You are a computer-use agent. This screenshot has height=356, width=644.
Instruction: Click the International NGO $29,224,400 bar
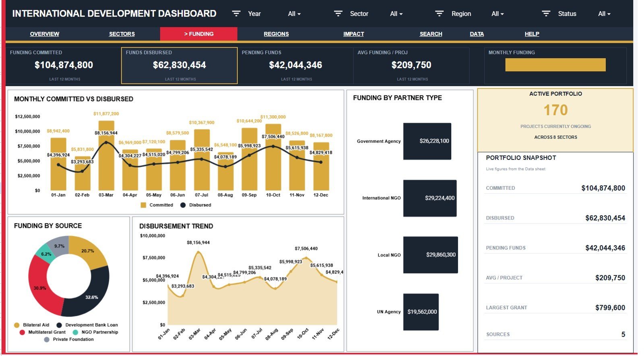click(x=430, y=198)
